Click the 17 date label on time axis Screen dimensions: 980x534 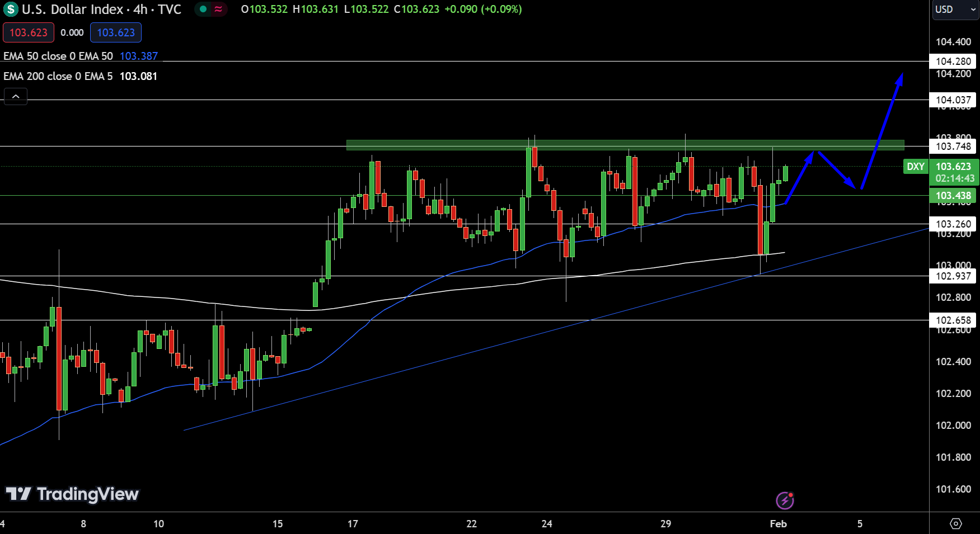(353, 524)
